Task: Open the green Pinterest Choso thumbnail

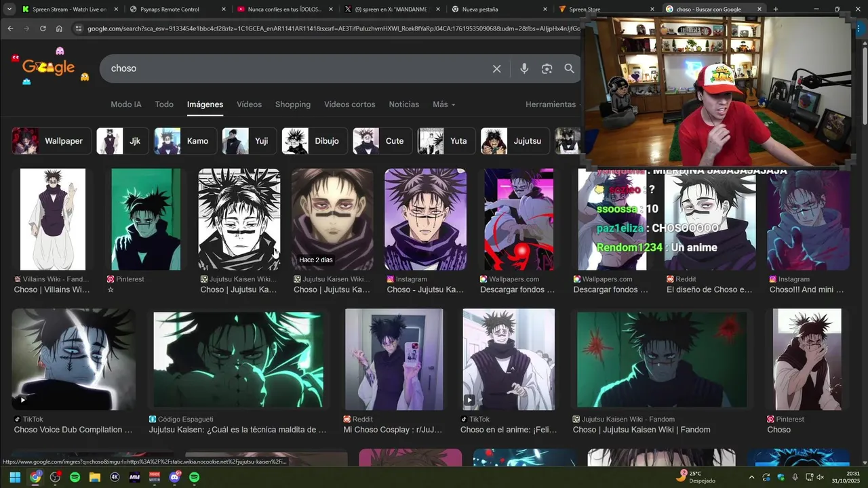Action: (146, 219)
